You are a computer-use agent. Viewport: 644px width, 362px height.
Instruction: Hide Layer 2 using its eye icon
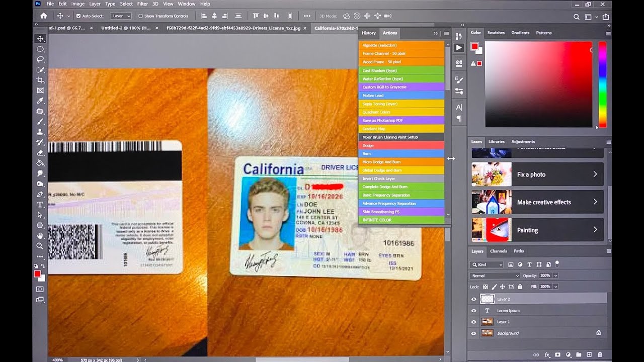point(473,299)
